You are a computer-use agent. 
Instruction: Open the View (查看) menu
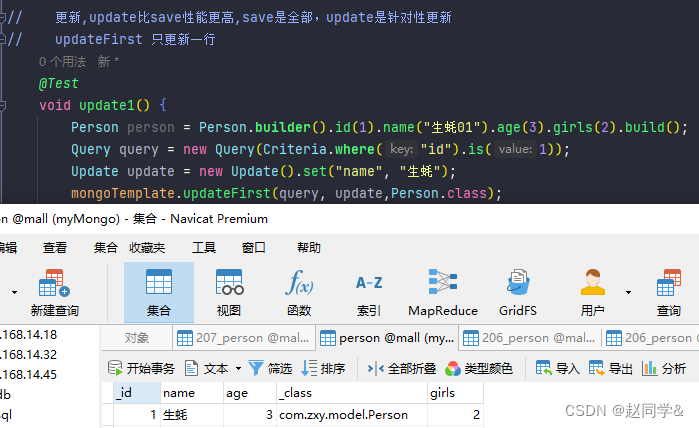click(55, 247)
